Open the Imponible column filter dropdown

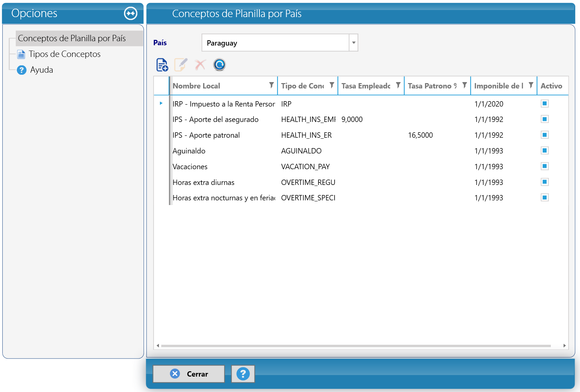pyautogui.click(x=531, y=85)
